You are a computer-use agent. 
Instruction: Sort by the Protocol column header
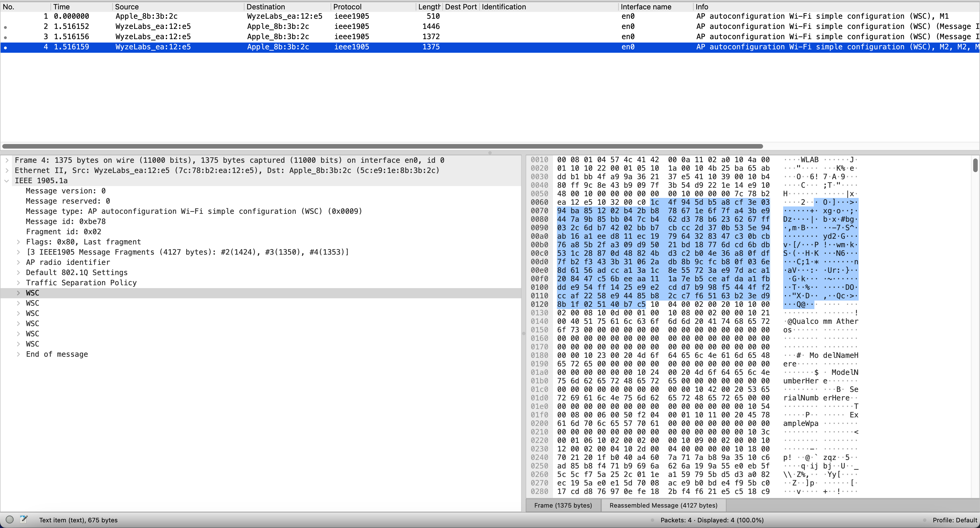(x=373, y=7)
